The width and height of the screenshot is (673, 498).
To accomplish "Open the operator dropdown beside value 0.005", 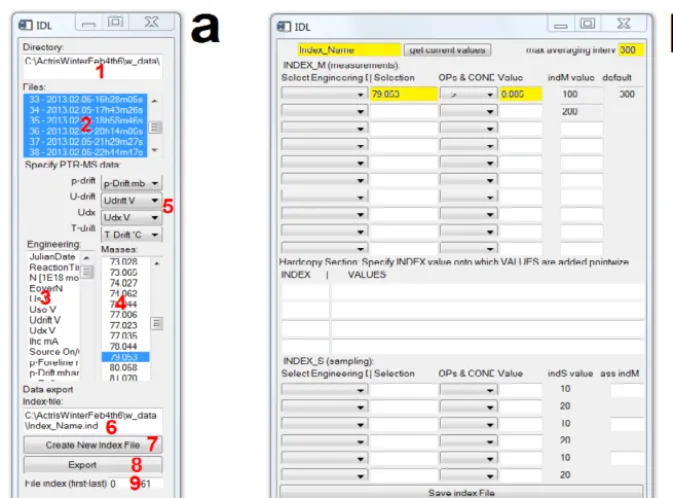I will [468, 94].
